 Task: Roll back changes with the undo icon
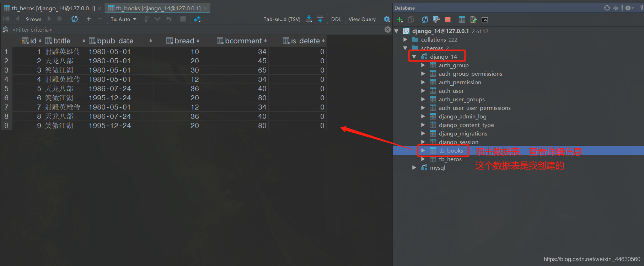(169, 19)
